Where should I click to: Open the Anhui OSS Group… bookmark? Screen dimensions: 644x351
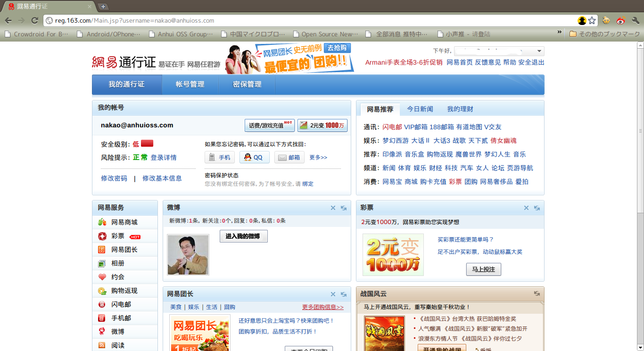pyautogui.click(x=181, y=34)
